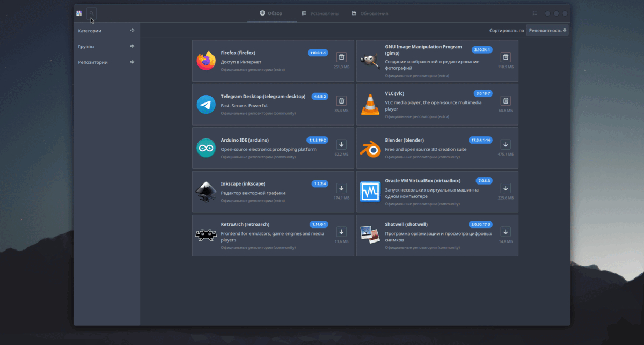
Task: Click Arduino version badge 1:1.8.19-2
Action: (x=317, y=140)
